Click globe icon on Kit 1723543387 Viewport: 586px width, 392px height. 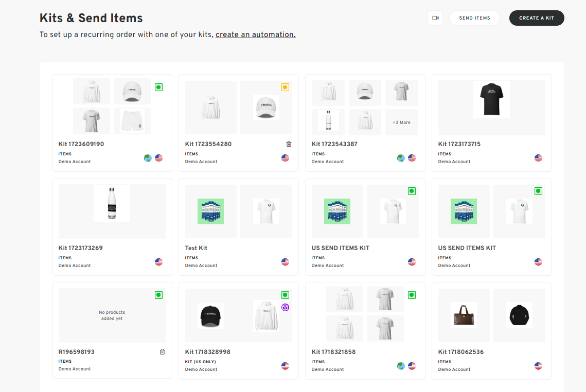[401, 158]
